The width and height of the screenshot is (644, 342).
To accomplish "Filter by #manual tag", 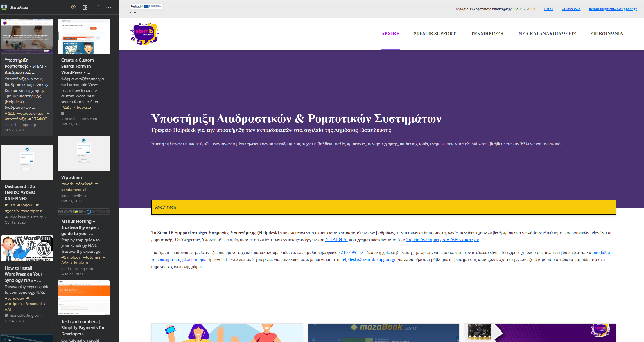I will click(x=34, y=304).
